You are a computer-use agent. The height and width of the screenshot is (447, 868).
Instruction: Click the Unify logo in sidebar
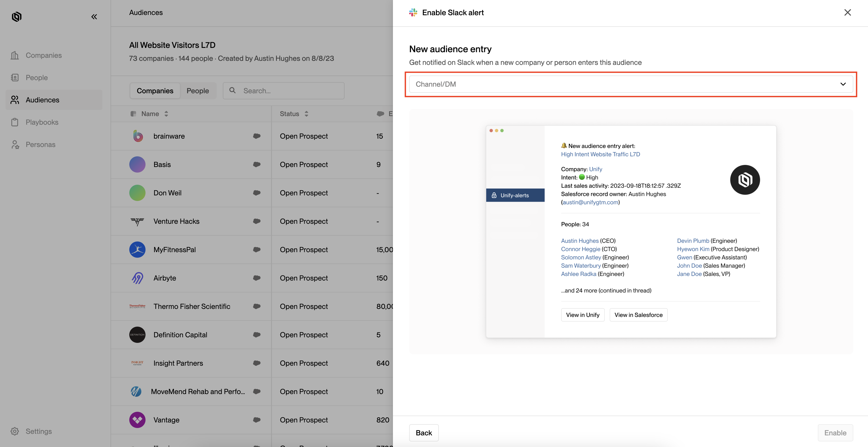(16, 17)
